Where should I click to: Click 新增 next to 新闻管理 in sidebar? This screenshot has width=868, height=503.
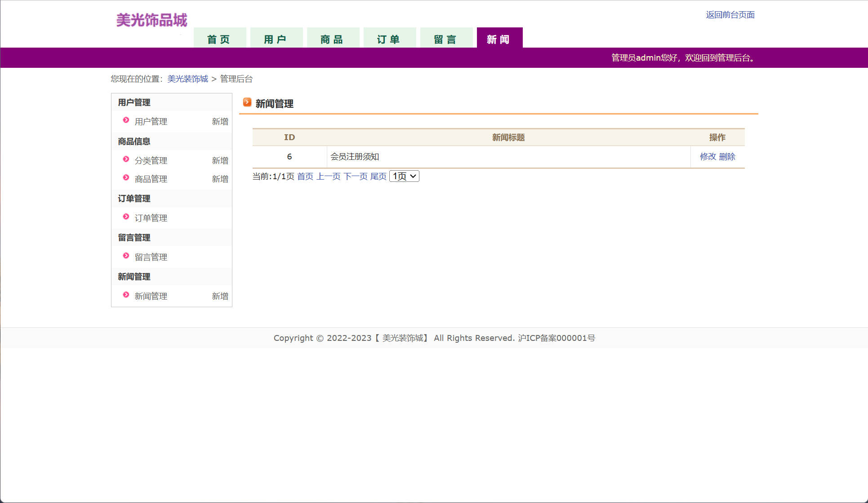(220, 296)
